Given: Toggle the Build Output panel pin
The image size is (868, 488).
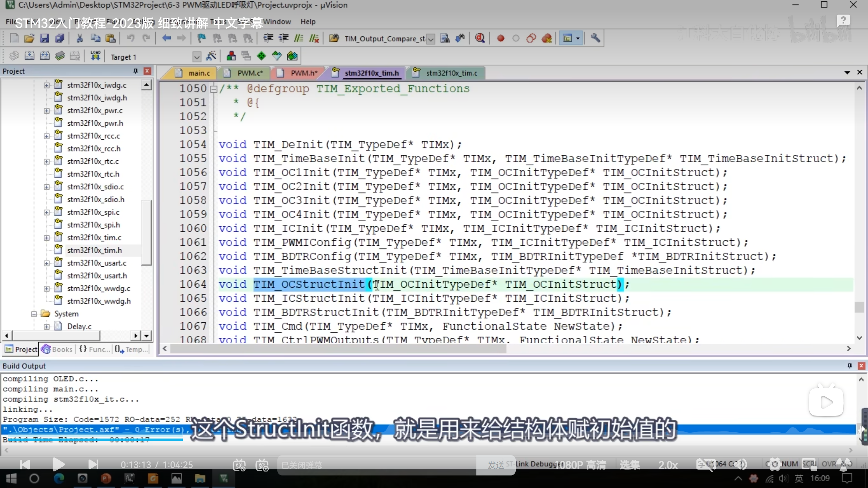Looking at the screenshot, I should [x=850, y=366].
